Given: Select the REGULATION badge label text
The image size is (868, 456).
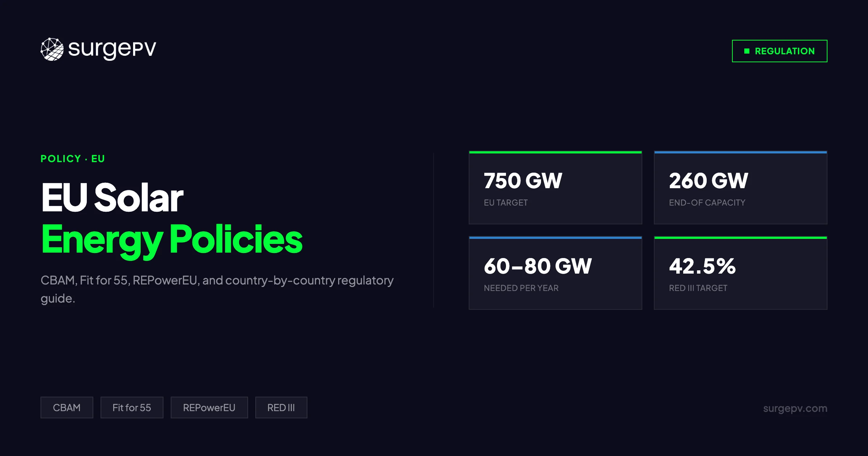Looking at the screenshot, I should click(x=784, y=51).
